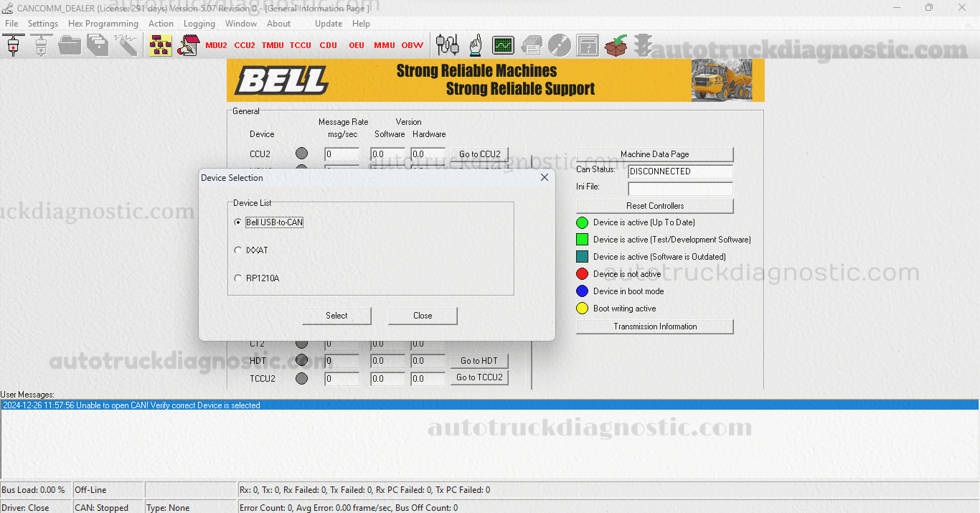980x513 pixels.
Task: Click the Can Status DISCONNECTED field
Action: (x=680, y=171)
